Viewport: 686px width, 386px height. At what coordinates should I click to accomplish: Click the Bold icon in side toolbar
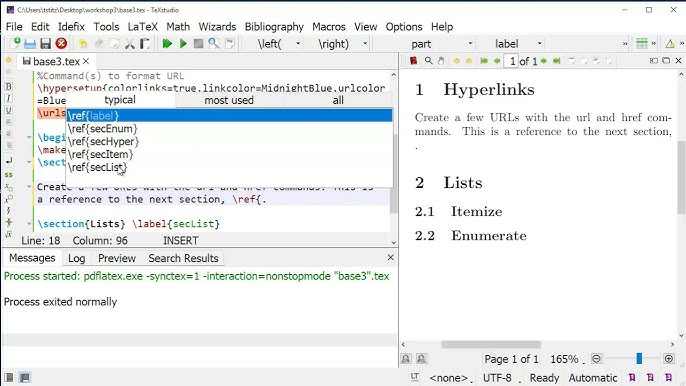(x=8, y=86)
